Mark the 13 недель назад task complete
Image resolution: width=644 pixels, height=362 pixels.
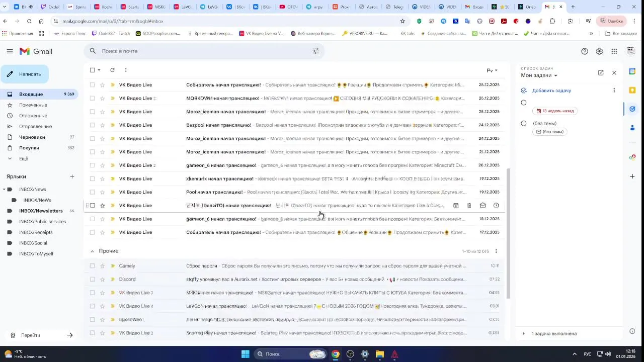[x=524, y=103]
